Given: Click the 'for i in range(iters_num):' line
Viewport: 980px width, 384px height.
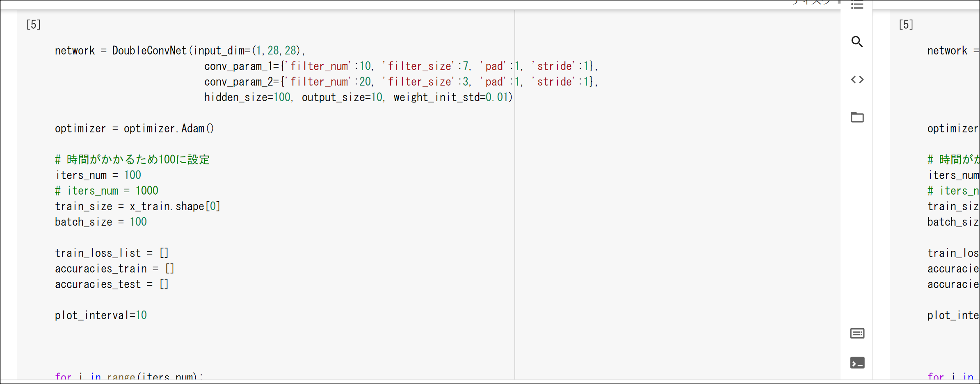Looking at the screenshot, I should coord(129,376).
